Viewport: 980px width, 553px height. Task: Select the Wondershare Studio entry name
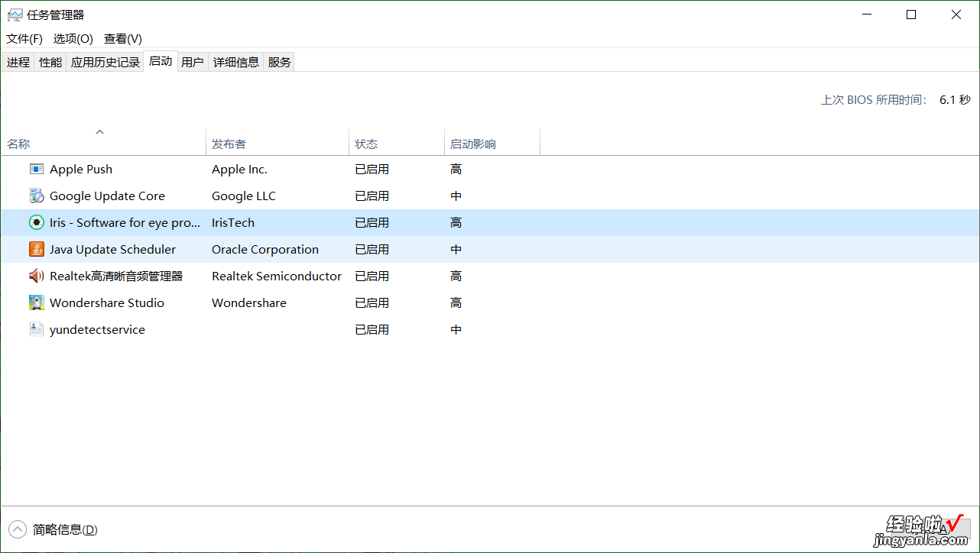(107, 302)
